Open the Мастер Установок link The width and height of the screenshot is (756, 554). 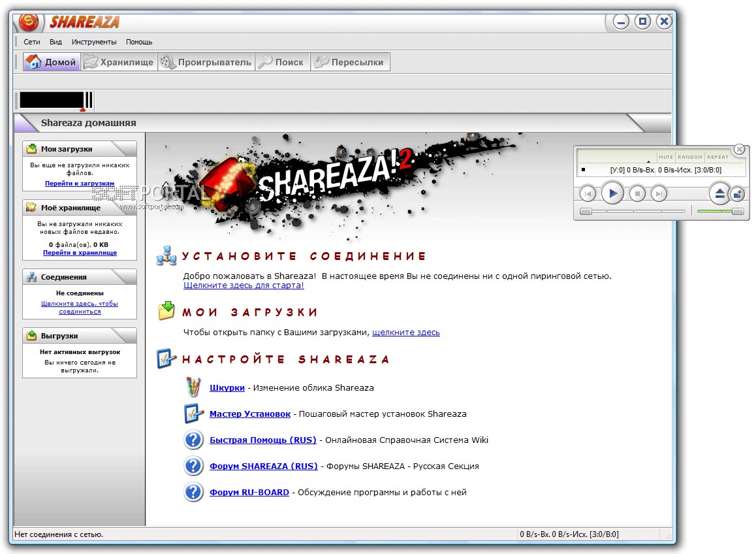(250, 414)
